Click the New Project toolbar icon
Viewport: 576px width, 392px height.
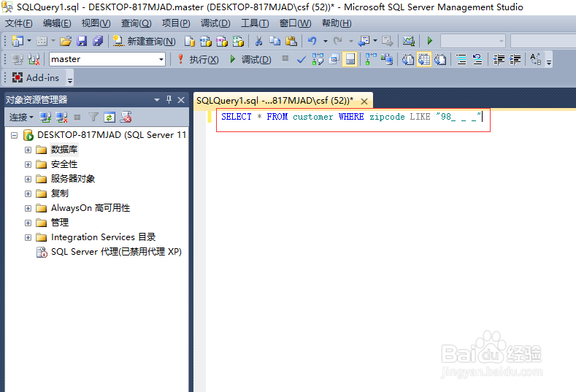pos(17,41)
